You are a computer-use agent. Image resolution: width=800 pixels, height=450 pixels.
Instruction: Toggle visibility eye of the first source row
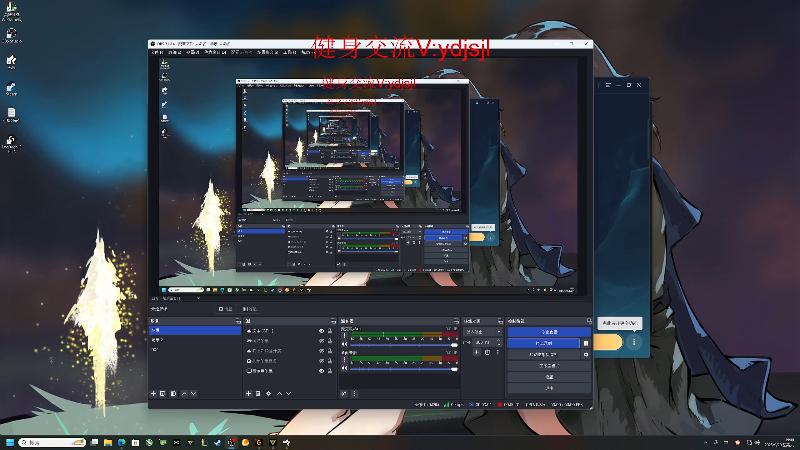[321, 331]
